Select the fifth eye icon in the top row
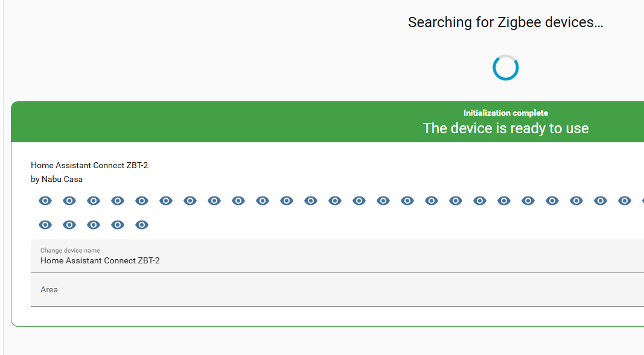This screenshot has height=355, width=644. [142, 201]
